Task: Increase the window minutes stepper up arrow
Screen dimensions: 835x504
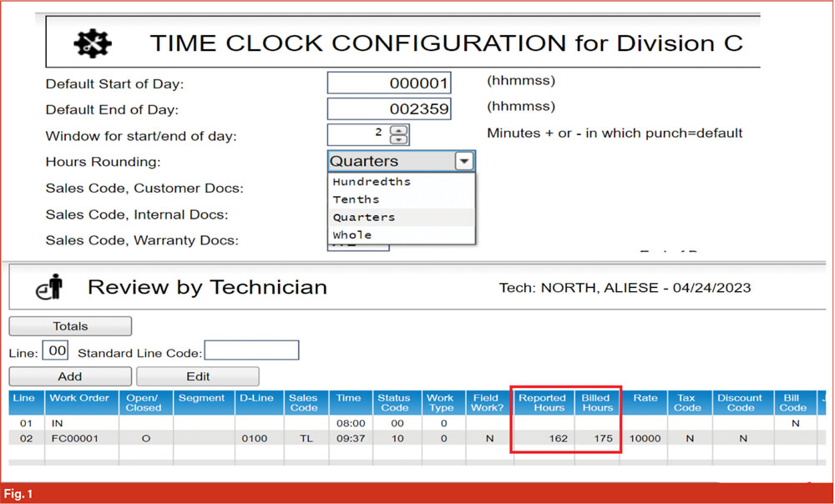Action: [399, 130]
